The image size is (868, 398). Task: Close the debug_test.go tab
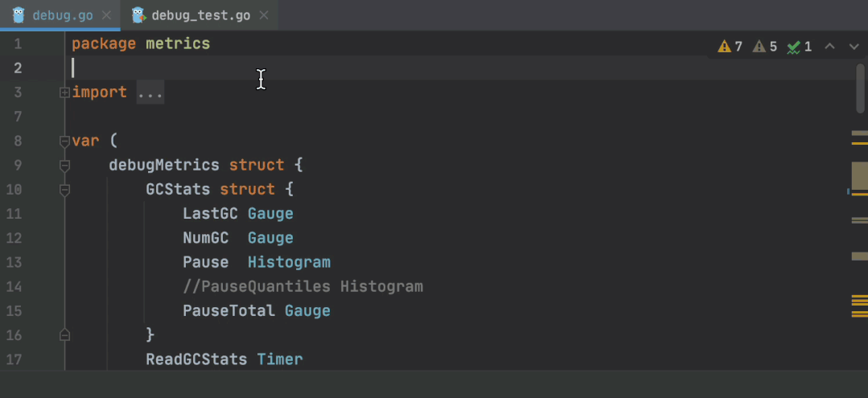click(263, 16)
